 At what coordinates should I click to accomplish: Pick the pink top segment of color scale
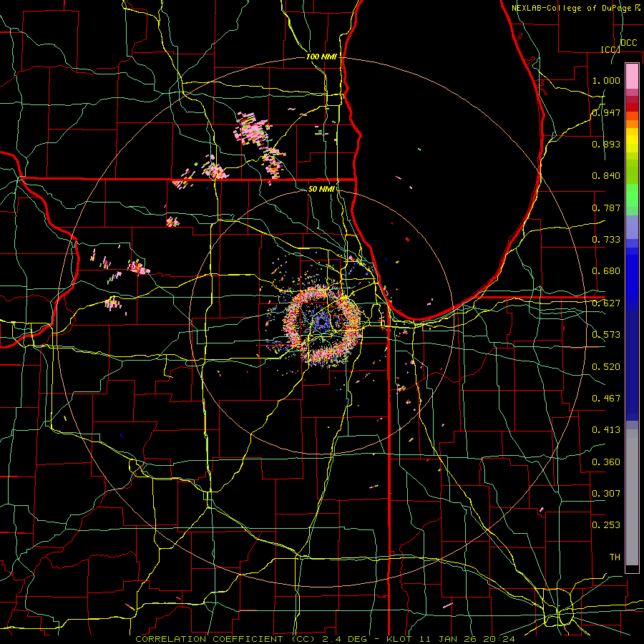(x=632, y=76)
